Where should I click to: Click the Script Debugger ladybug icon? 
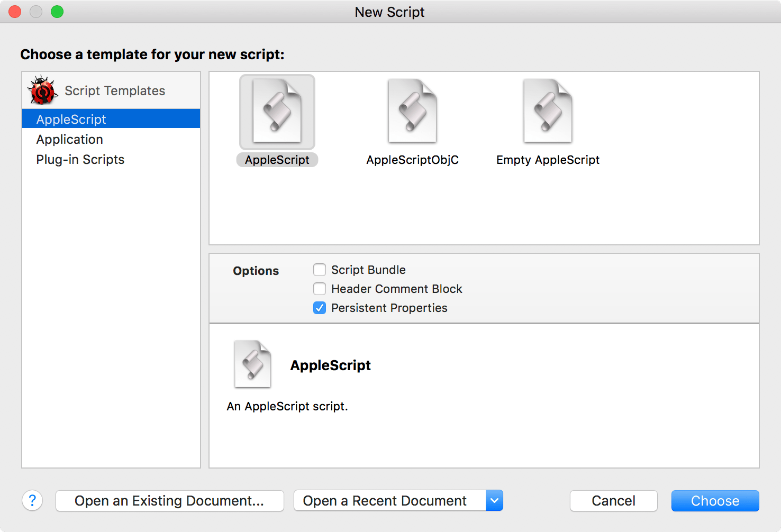[43, 90]
